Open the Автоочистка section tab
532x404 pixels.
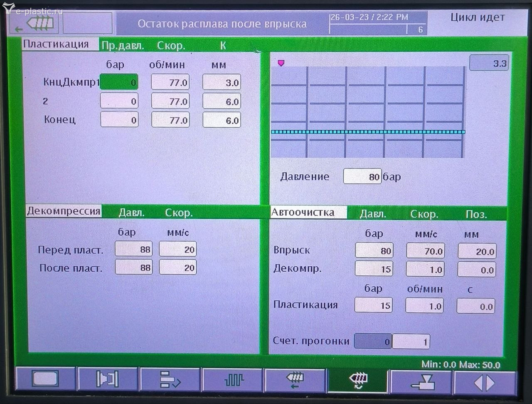[303, 213]
